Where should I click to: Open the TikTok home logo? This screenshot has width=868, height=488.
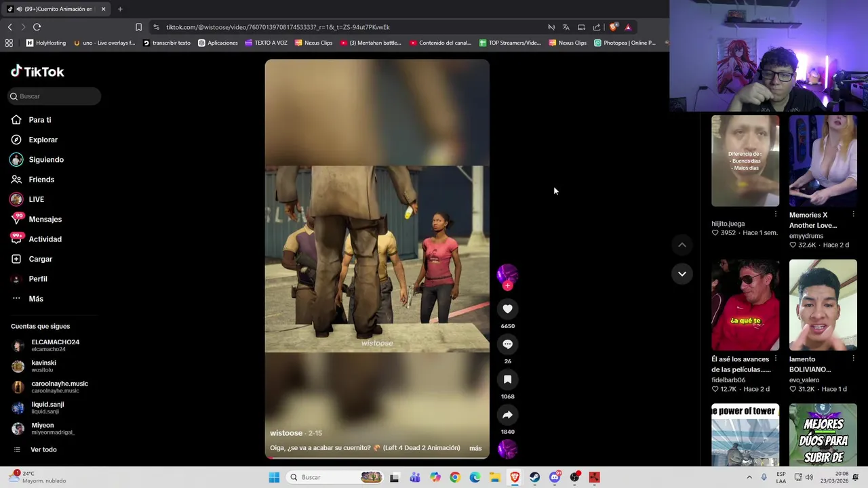pyautogui.click(x=37, y=71)
